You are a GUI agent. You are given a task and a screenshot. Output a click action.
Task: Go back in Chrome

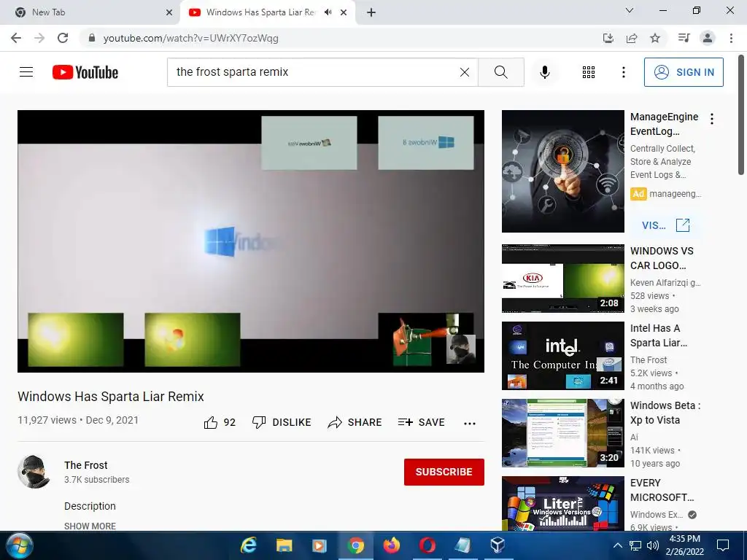coord(16,38)
